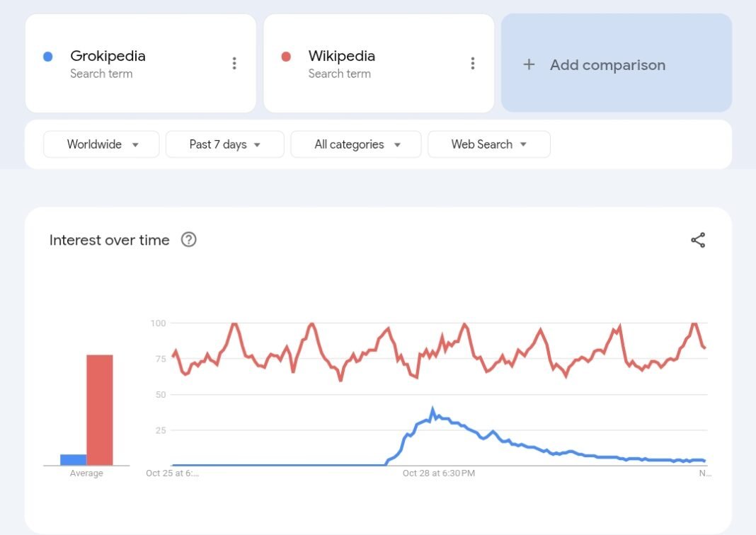
Task: Click the plus icon in Add comparison
Action: tap(528, 64)
